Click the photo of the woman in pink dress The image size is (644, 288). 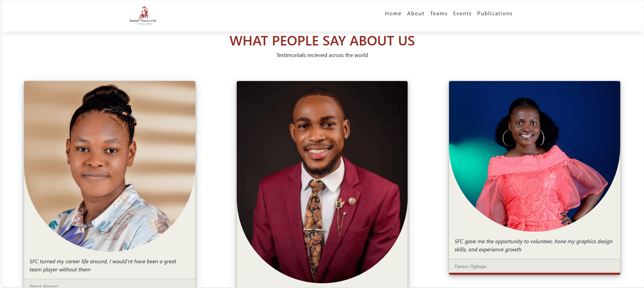(x=535, y=156)
